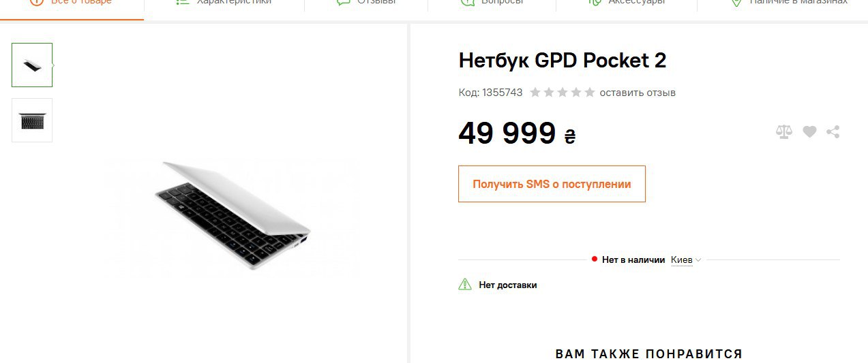Expand the city chevron next to Киев
Viewport: 868px width, 363px height.
[x=698, y=260]
